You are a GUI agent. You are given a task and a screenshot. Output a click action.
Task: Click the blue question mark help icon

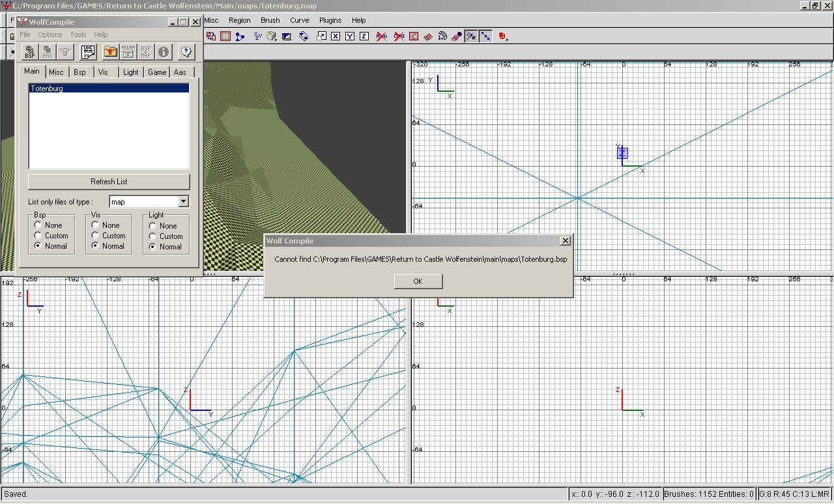[186, 51]
